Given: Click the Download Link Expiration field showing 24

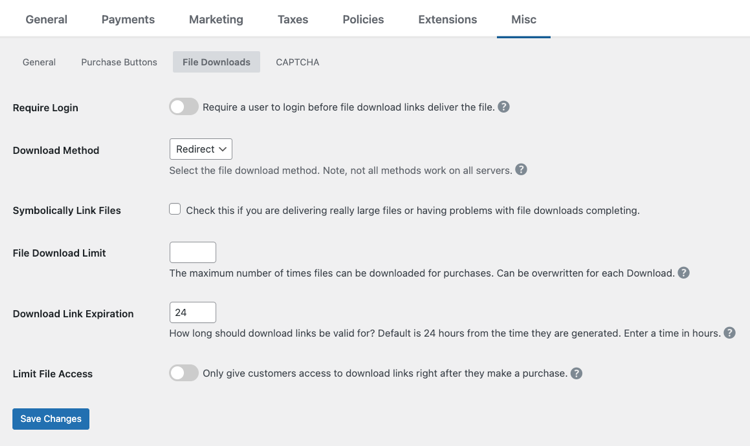Looking at the screenshot, I should (x=193, y=312).
